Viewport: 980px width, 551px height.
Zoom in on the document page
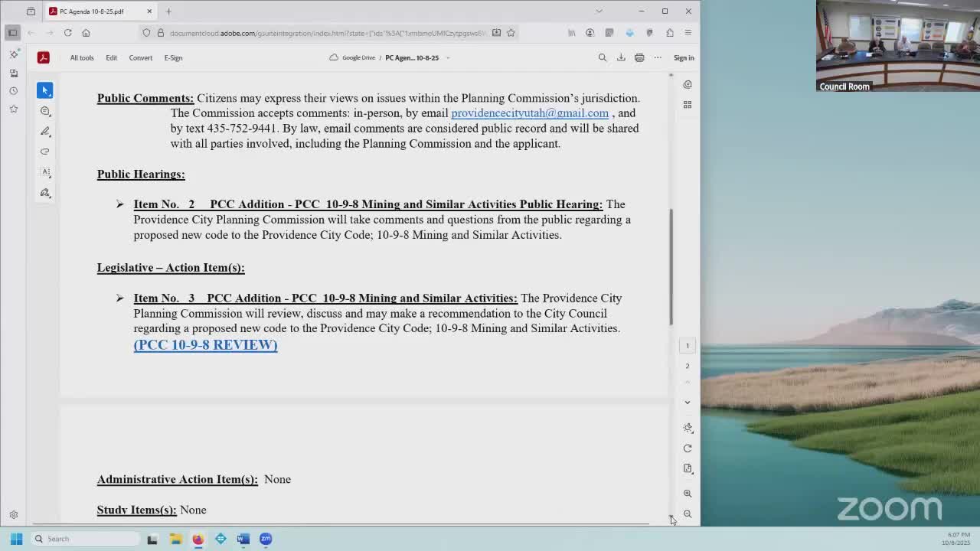pos(688,494)
